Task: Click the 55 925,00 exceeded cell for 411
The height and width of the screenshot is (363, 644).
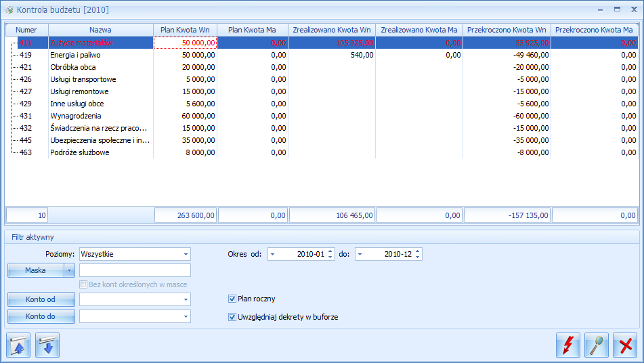Action: [x=507, y=43]
